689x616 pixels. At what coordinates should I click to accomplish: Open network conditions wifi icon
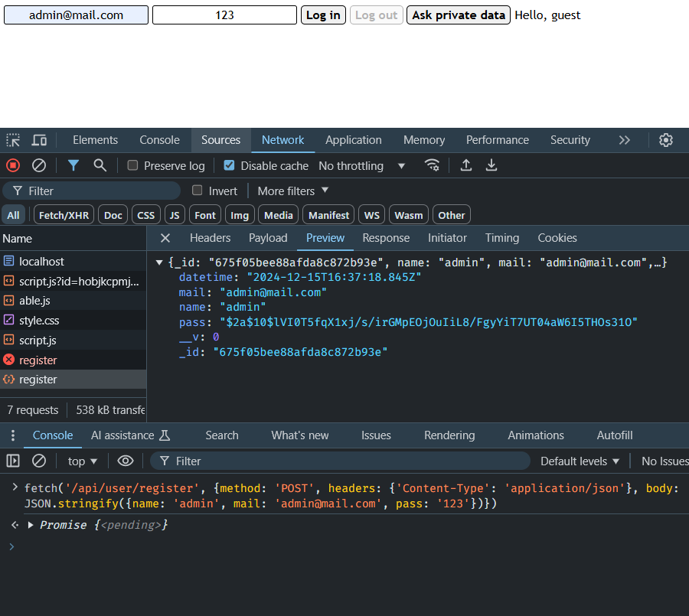coord(432,165)
